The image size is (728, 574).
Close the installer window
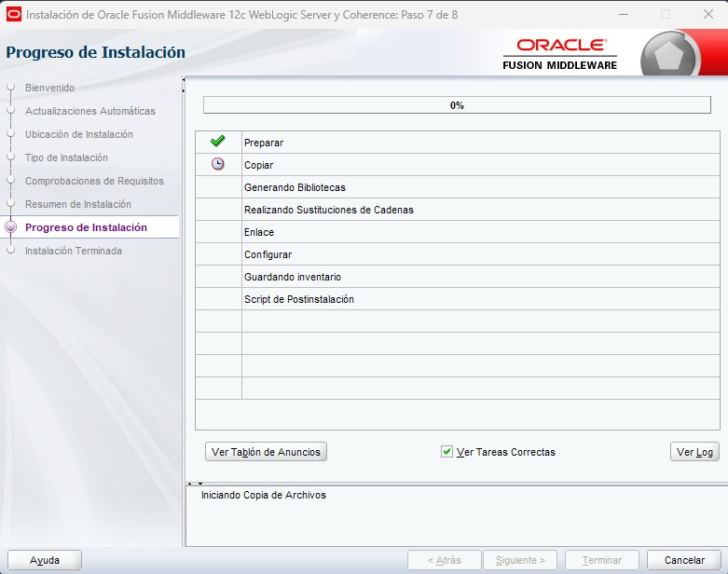click(x=708, y=14)
